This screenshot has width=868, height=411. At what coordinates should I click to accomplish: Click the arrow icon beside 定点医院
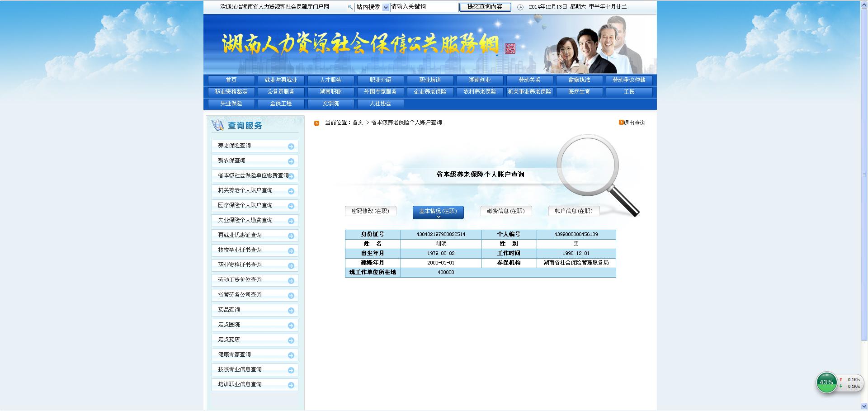pos(291,325)
